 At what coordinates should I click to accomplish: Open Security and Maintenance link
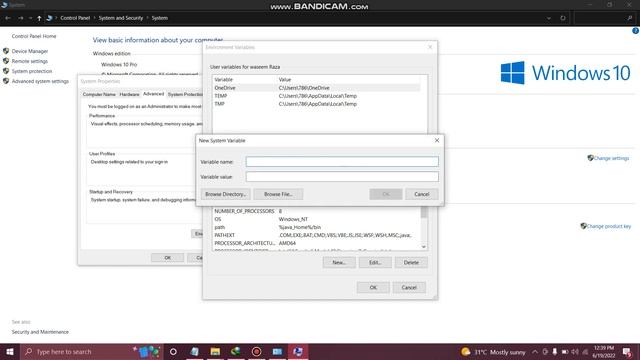[40, 332]
